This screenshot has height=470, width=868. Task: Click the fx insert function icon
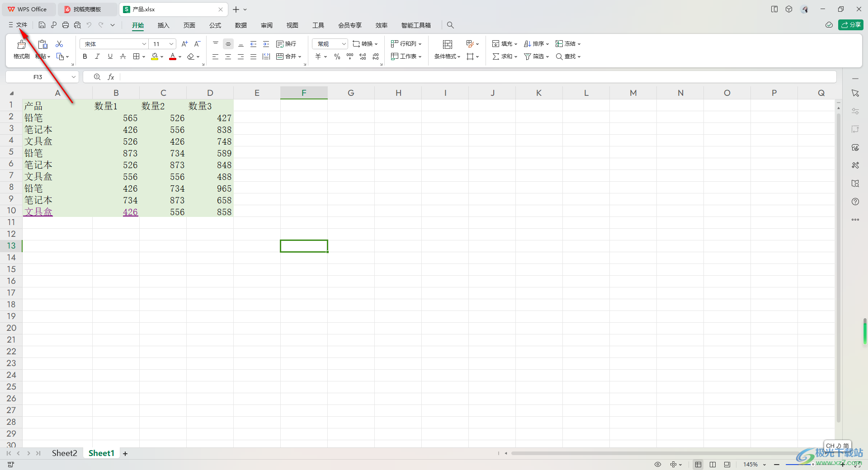111,77
